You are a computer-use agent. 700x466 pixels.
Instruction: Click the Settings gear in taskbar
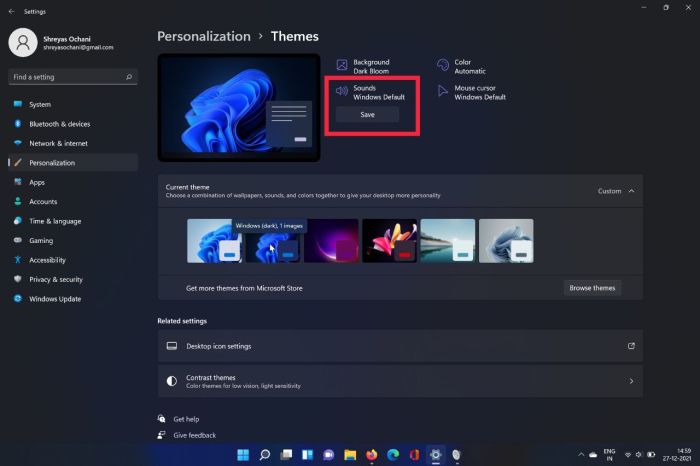point(436,455)
